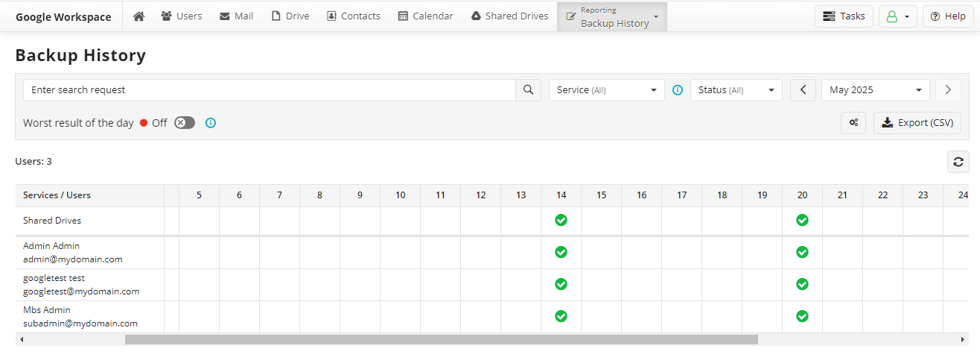Click Shared Drives success checkmark on day 14
The height and width of the screenshot is (360, 980).
pos(561,221)
